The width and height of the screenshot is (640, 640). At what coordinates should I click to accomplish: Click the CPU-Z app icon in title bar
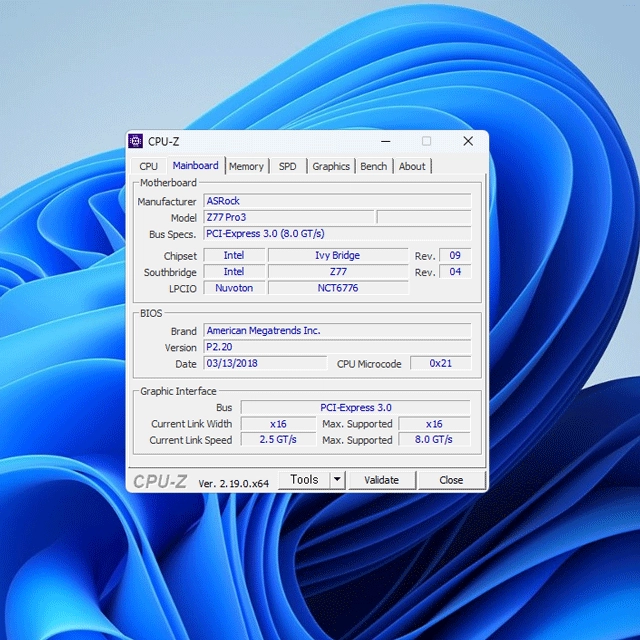point(136,141)
